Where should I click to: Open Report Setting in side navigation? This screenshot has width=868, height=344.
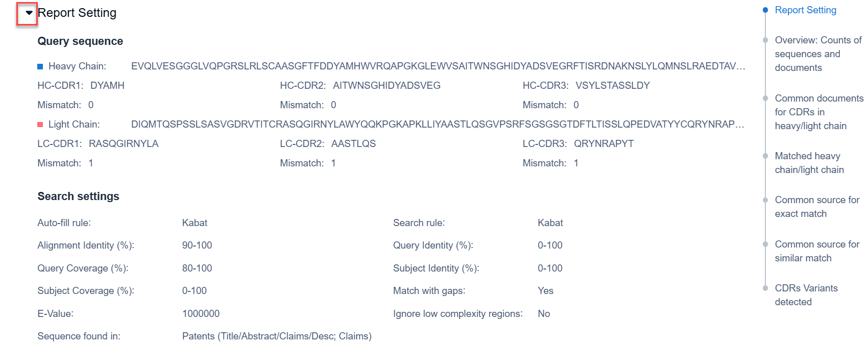(x=805, y=10)
